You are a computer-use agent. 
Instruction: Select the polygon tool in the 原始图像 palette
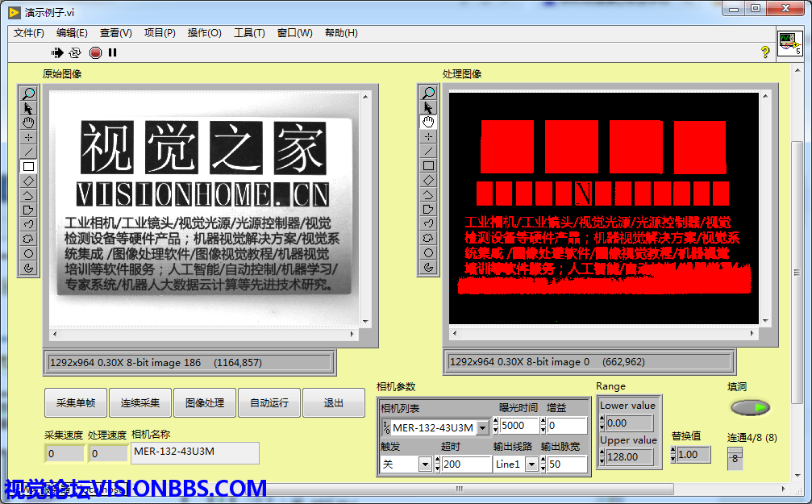point(28,210)
